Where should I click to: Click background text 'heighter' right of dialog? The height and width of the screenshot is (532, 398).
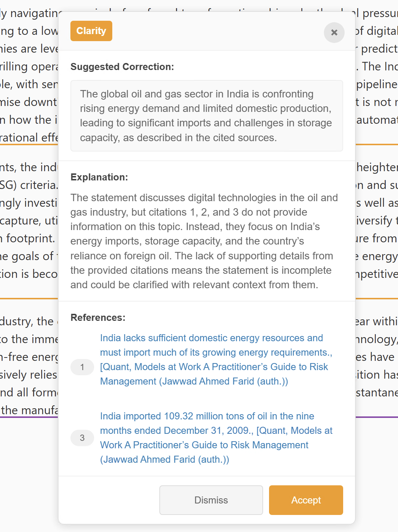(x=377, y=167)
